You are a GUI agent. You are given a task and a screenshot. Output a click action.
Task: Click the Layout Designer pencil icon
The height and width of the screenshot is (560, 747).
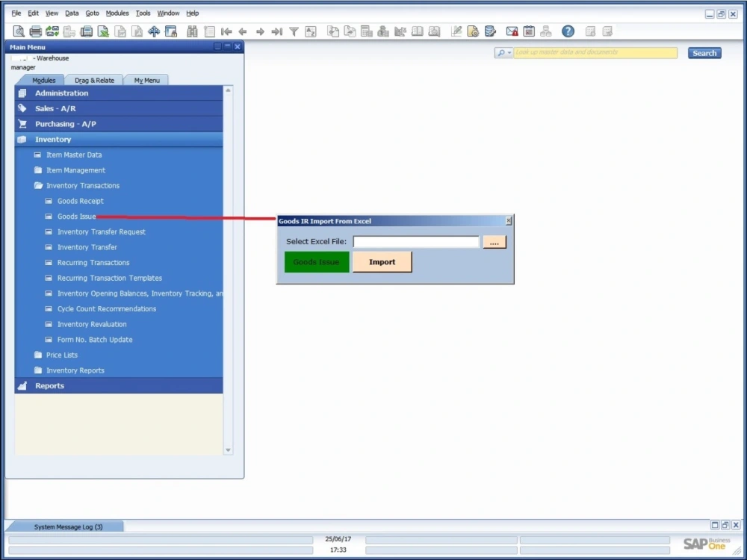(x=456, y=31)
